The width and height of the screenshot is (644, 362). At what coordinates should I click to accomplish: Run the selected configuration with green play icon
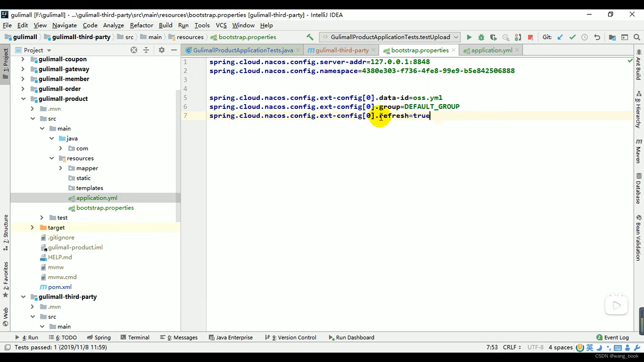coord(469,37)
